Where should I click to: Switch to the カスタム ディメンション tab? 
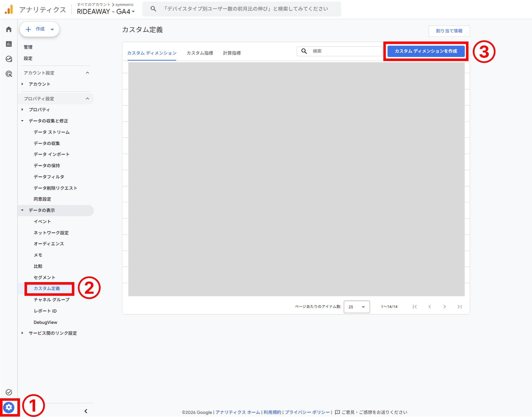[152, 53]
